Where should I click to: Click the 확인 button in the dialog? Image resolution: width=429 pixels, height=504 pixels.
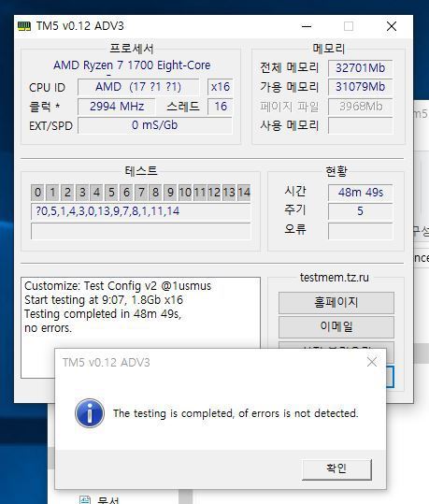coord(336,469)
